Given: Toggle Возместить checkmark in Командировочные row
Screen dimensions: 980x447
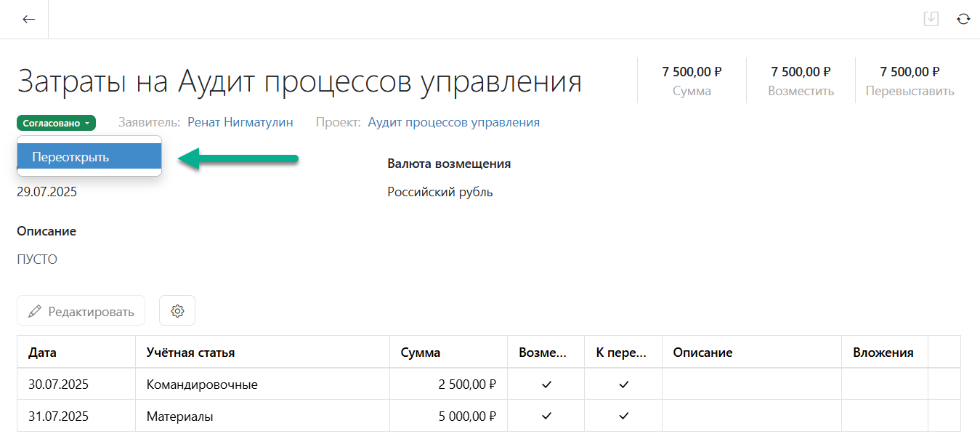Looking at the screenshot, I should (546, 384).
